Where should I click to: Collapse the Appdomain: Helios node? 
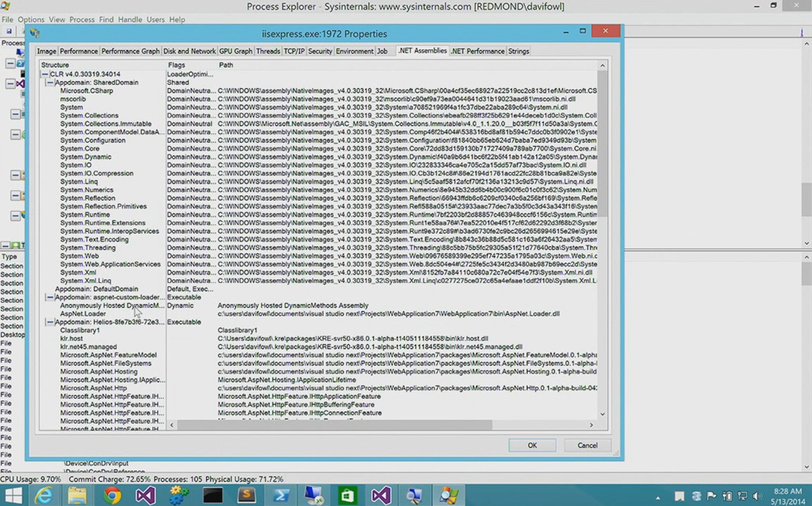click(x=50, y=322)
